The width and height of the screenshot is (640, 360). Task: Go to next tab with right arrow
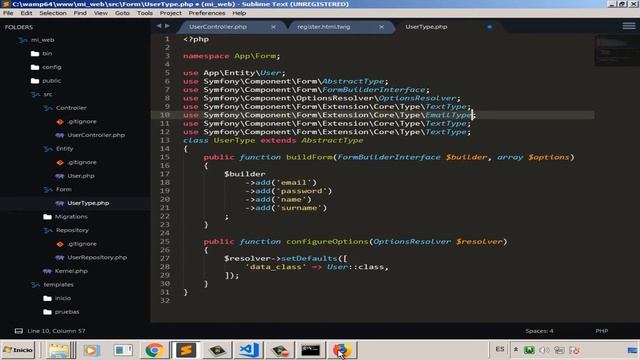(167, 26)
